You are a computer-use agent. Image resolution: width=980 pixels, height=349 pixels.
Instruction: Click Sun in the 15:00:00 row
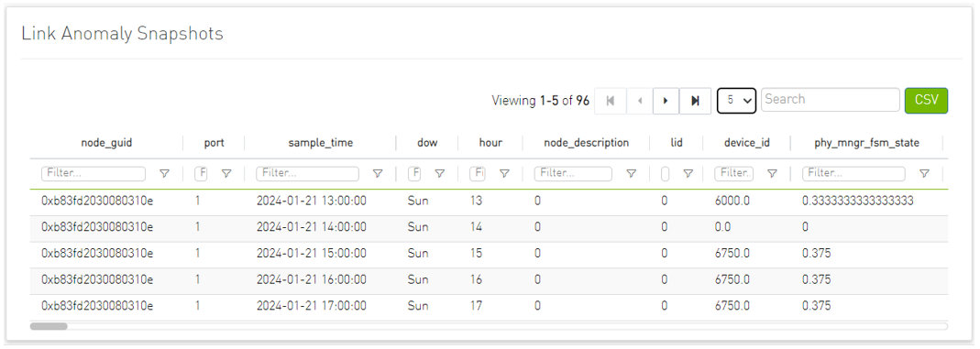[418, 254]
